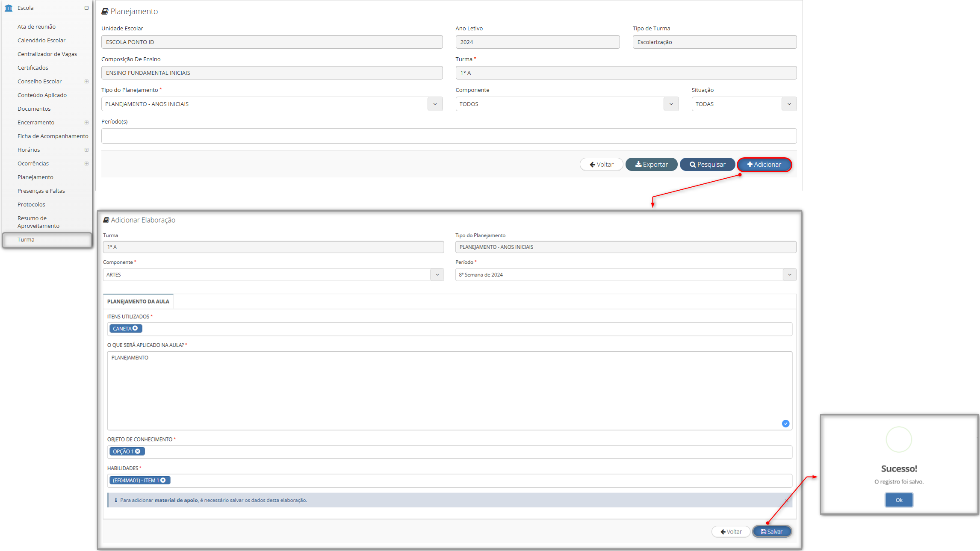
Task: Open Tipo do Planejamento dropdown
Action: coord(272,104)
